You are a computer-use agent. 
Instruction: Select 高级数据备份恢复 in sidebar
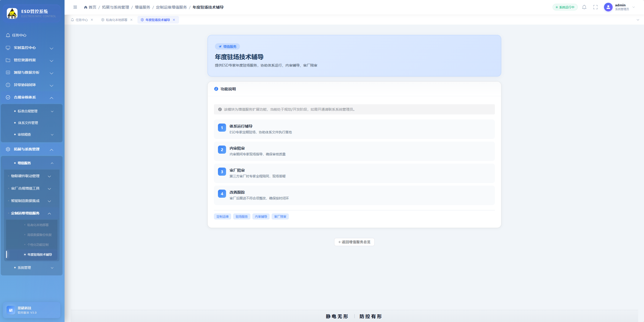[x=39, y=235]
